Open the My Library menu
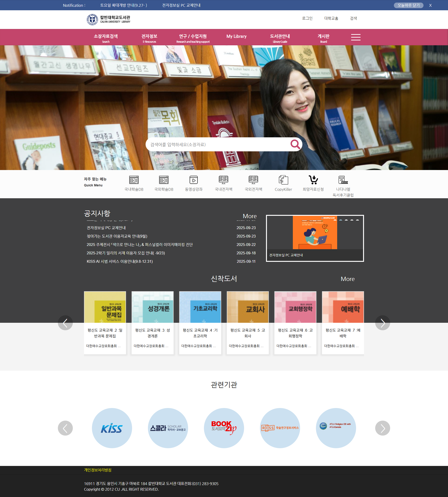The image size is (448, 497). [236, 36]
